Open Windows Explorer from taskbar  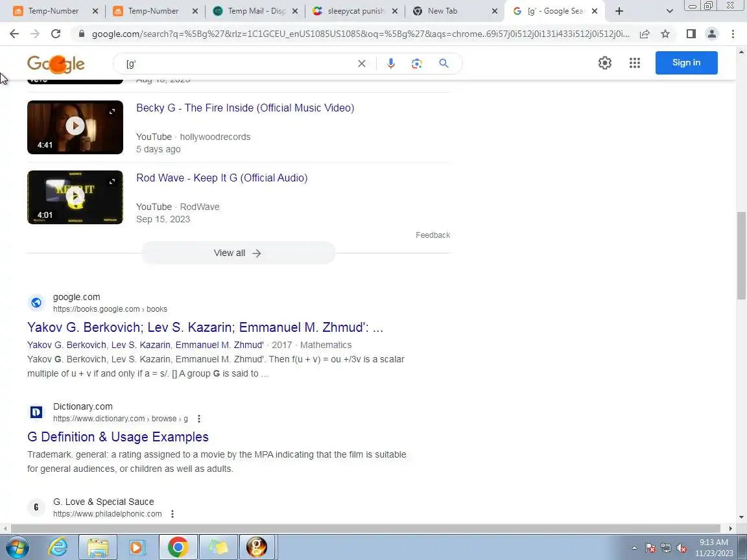[x=98, y=547]
